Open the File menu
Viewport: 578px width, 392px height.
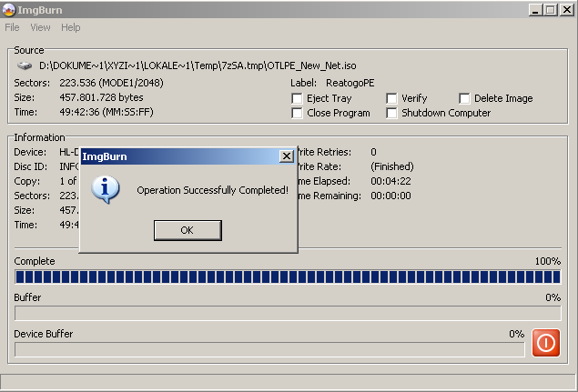click(x=12, y=27)
